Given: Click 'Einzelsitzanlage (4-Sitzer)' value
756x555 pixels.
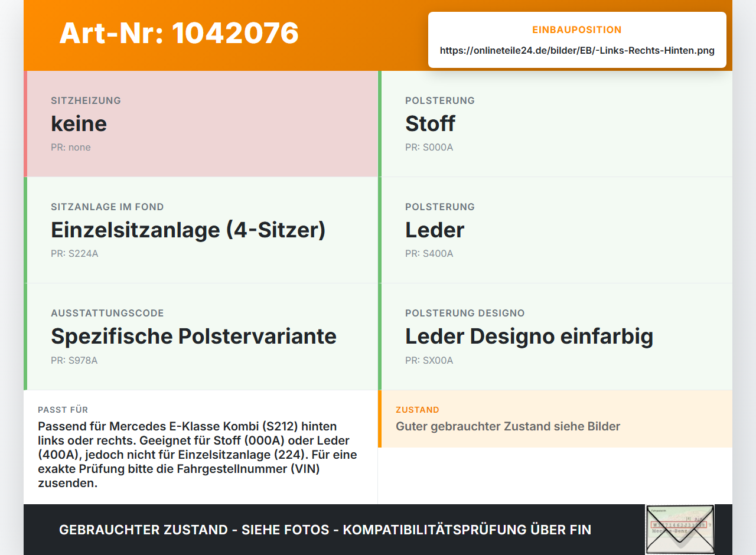Looking at the screenshot, I should coord(188,230).
